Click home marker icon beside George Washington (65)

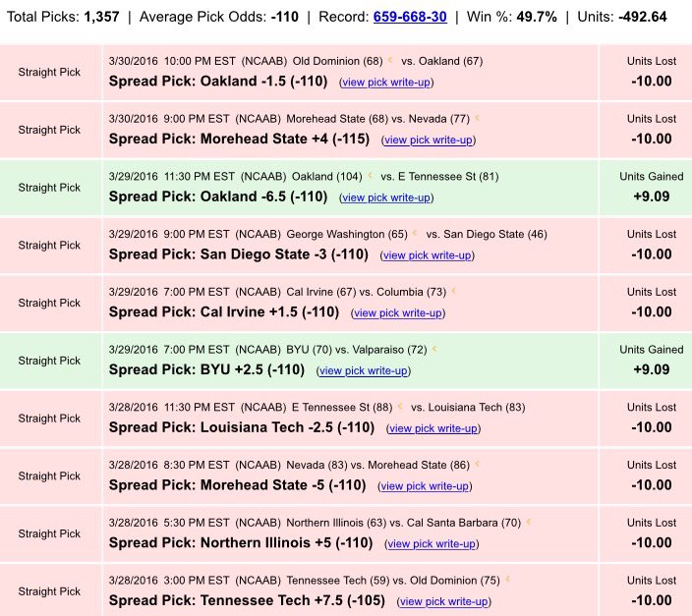coord(415,233)
